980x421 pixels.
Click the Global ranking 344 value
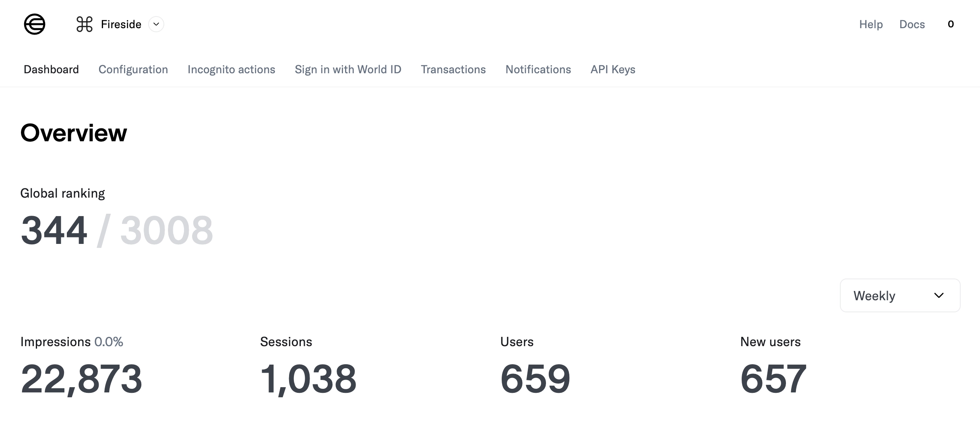pos(54,229)
